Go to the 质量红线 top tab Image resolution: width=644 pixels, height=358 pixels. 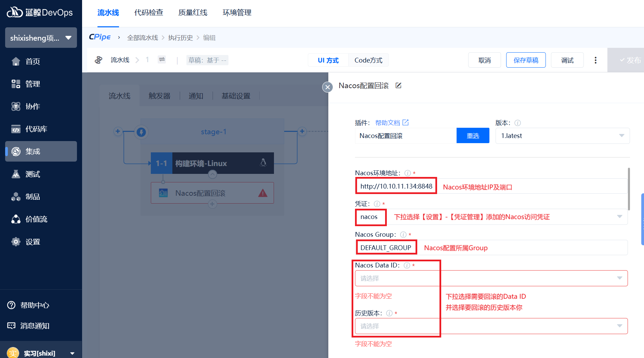pyautogui.click(x=193, y=13)
